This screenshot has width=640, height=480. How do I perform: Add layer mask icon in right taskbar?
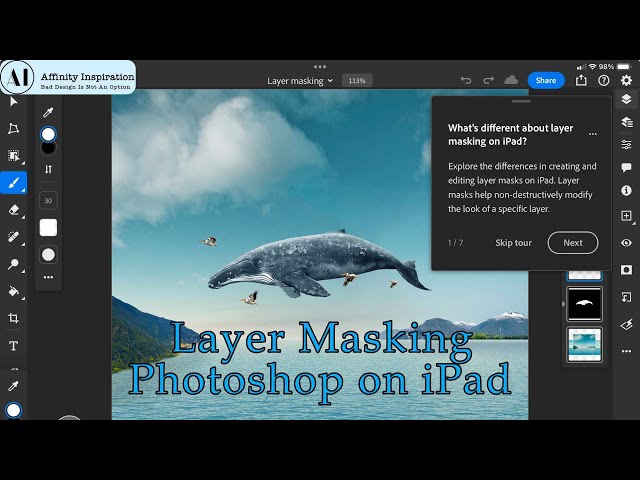pos(626,270)
